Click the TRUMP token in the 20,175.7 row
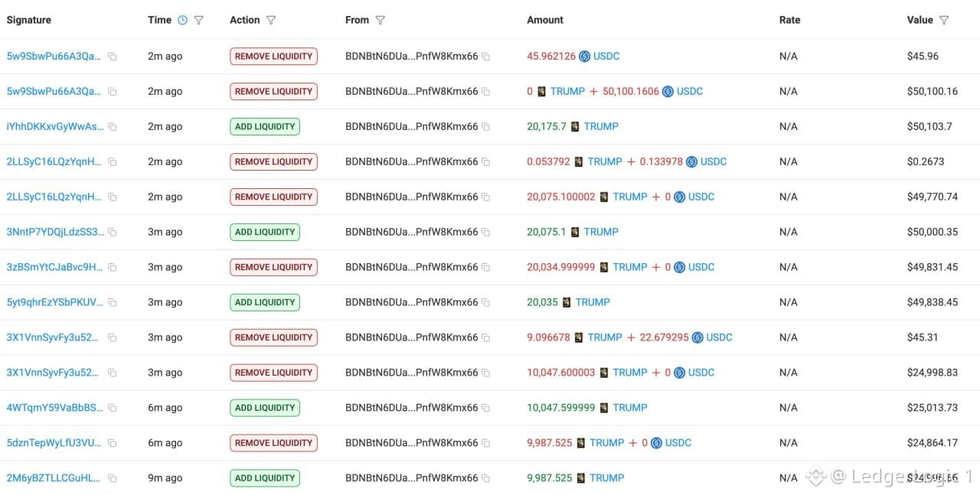 tap(601, 127)
